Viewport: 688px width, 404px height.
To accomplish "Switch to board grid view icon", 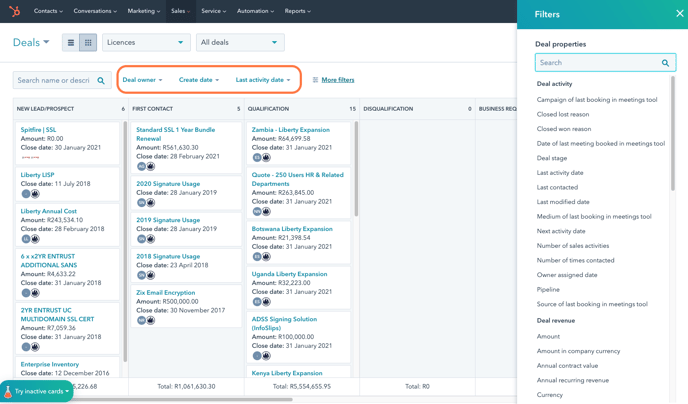I will [x=88, y=43].
